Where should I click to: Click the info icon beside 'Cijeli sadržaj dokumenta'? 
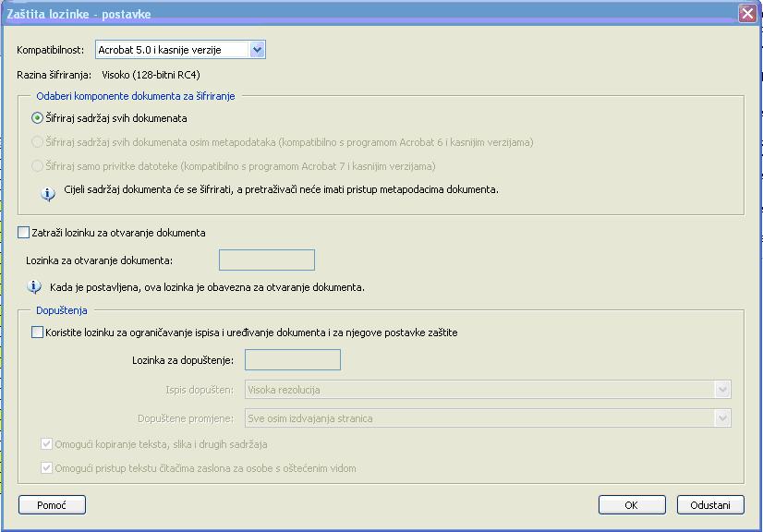[48, 194]
